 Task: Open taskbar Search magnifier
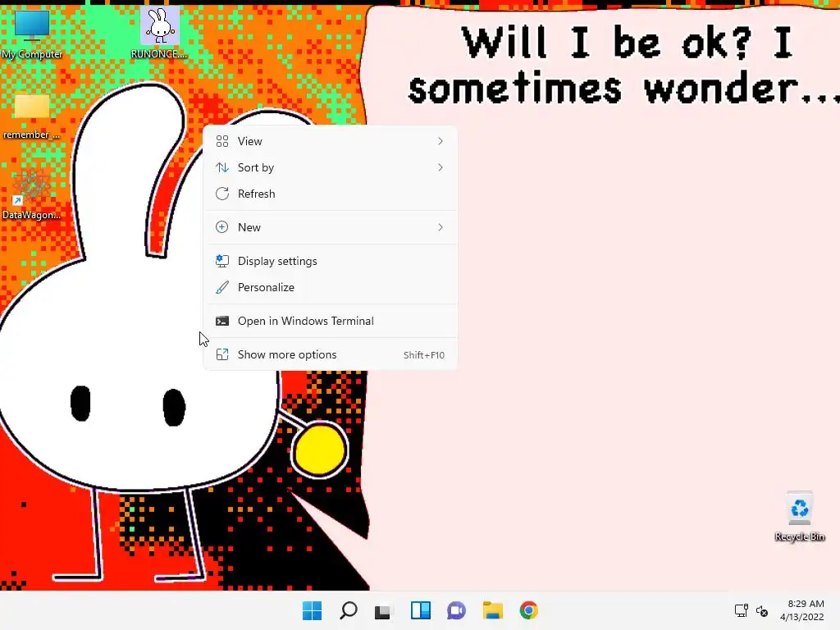coord(348,610)
